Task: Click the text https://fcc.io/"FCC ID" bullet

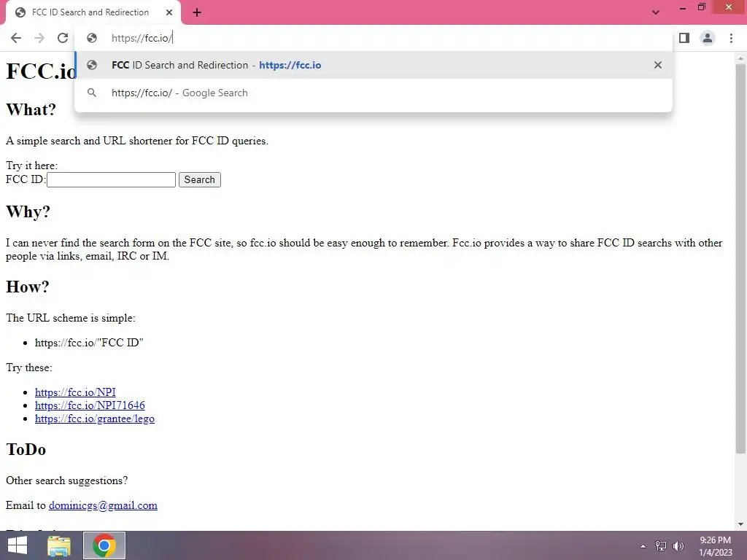Action: click(89, 343)
